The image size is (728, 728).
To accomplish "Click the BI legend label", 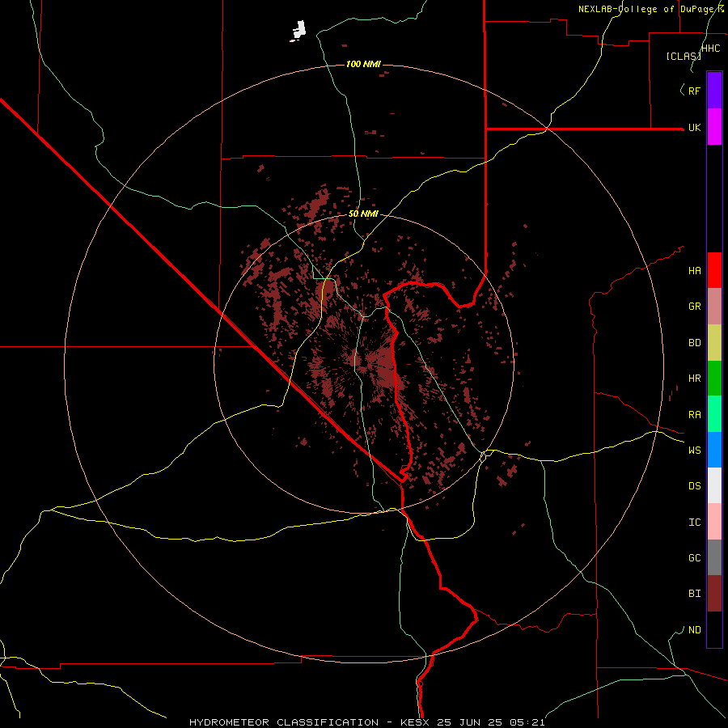I will coord(695,594).
